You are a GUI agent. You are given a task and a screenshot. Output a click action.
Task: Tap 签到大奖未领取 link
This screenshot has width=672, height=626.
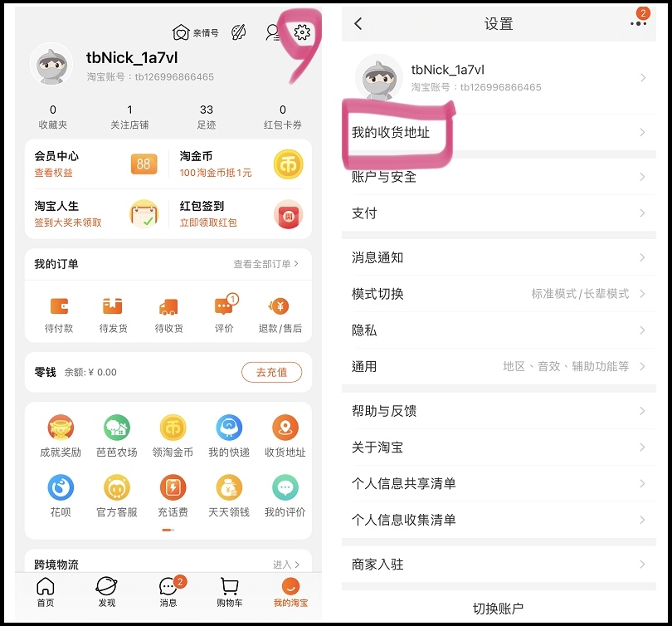[68, 223]
